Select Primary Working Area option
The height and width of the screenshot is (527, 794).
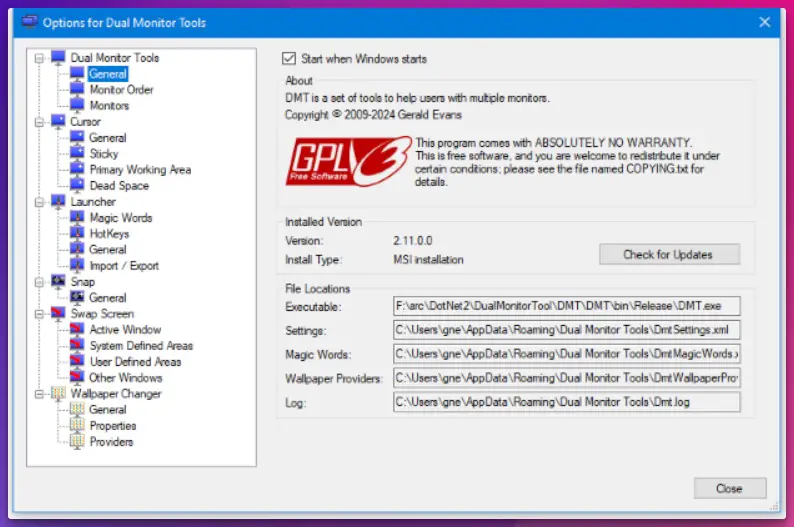click(x=140, y=170)
